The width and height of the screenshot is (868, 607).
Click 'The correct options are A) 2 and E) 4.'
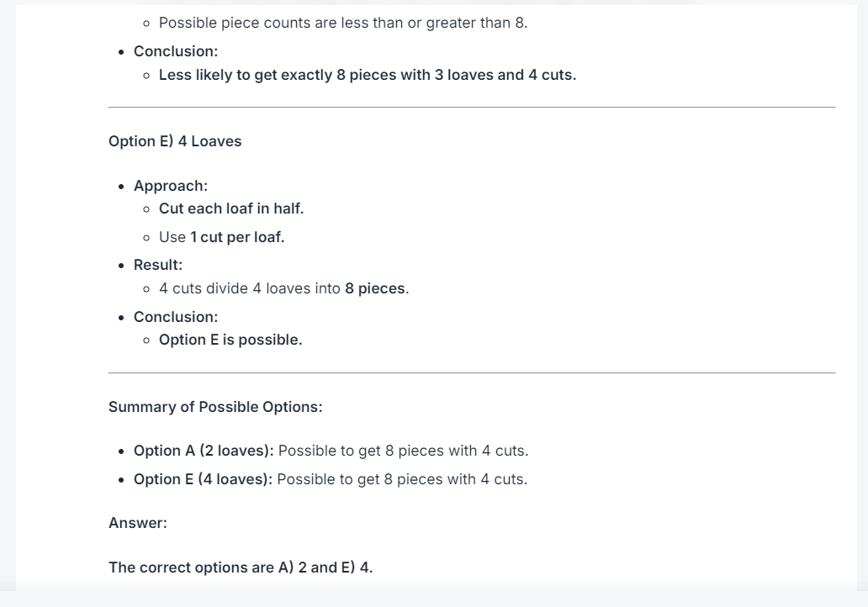point(241,567)
